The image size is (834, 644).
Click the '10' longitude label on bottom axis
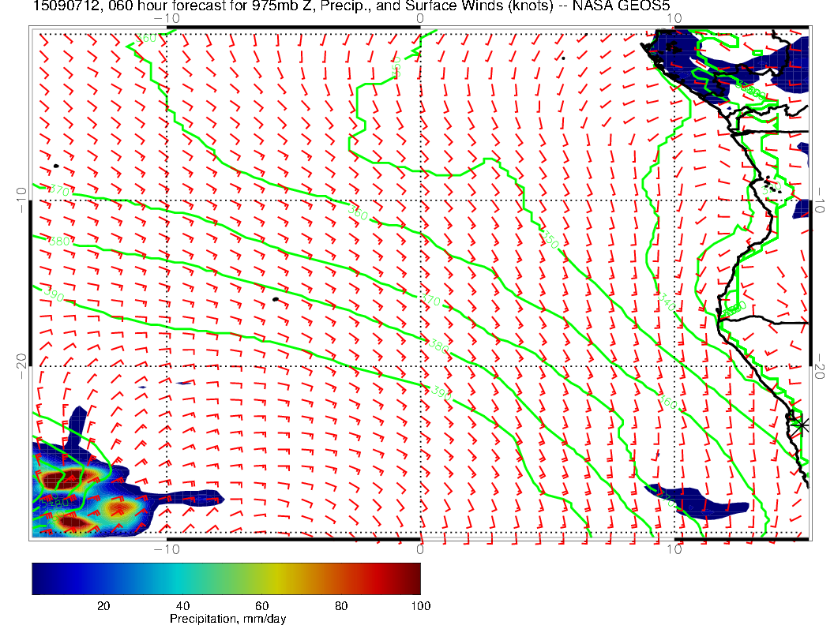click(674, 549)
